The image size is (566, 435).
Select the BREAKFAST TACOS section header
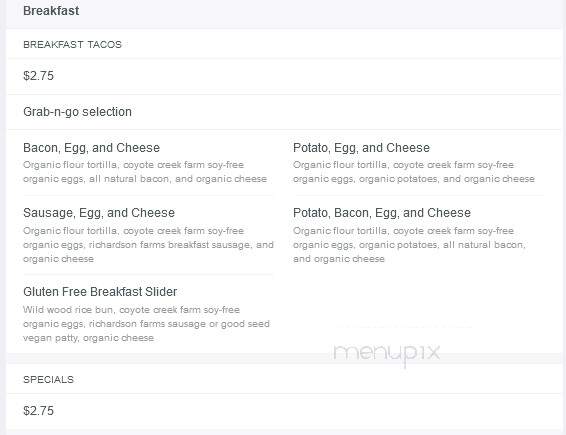pos(72,44)
